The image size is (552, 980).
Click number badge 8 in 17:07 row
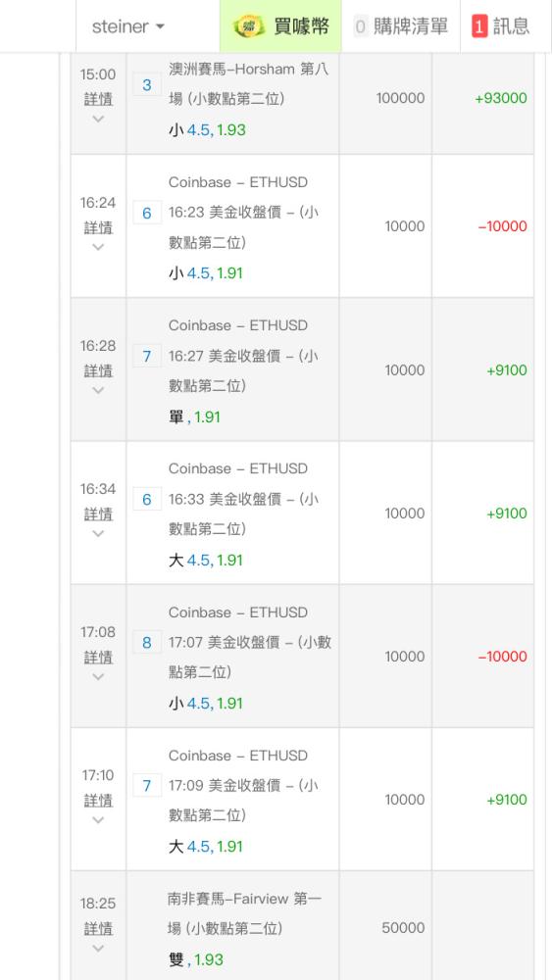click(x=147, y=643)
